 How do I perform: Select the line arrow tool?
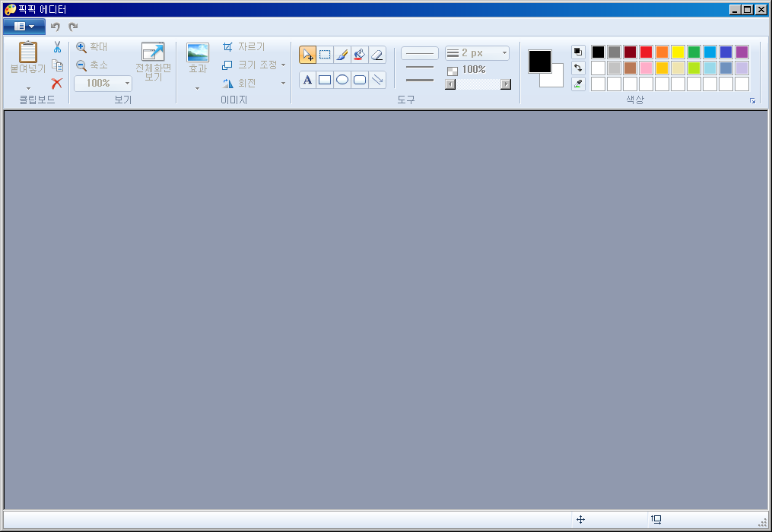click(x=377, y=80)
